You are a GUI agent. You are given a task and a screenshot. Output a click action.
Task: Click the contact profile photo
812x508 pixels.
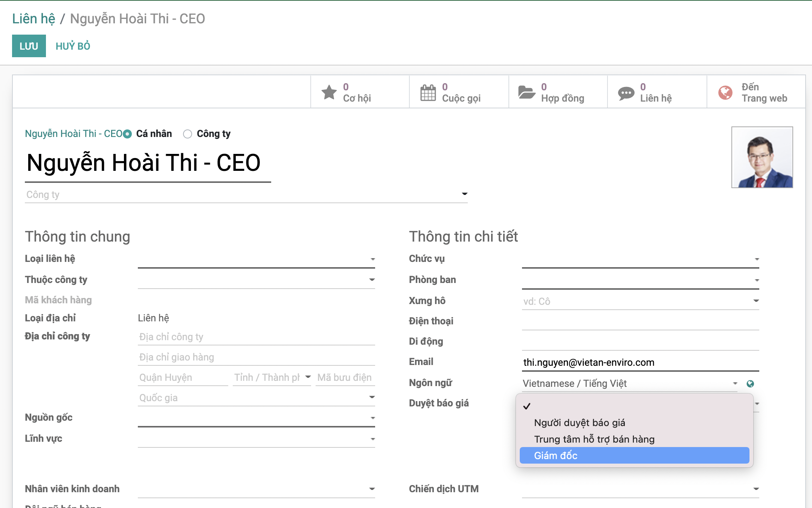[x=762, y=157]
